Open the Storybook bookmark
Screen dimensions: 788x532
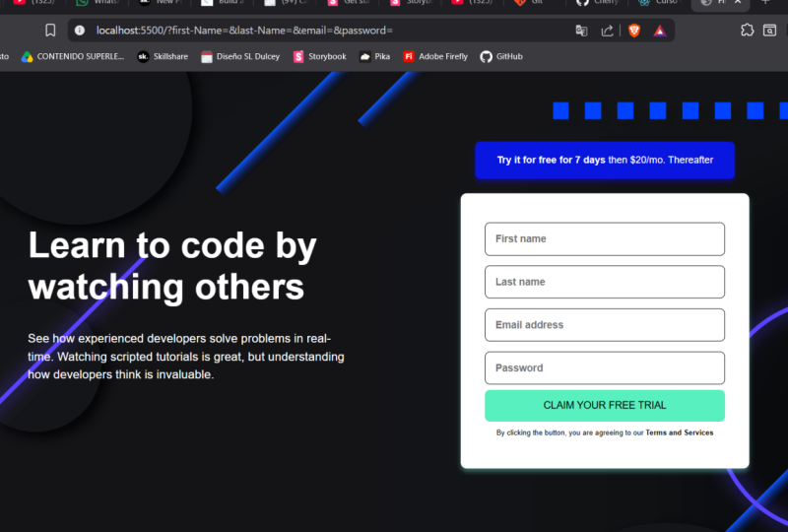(319, 56)
